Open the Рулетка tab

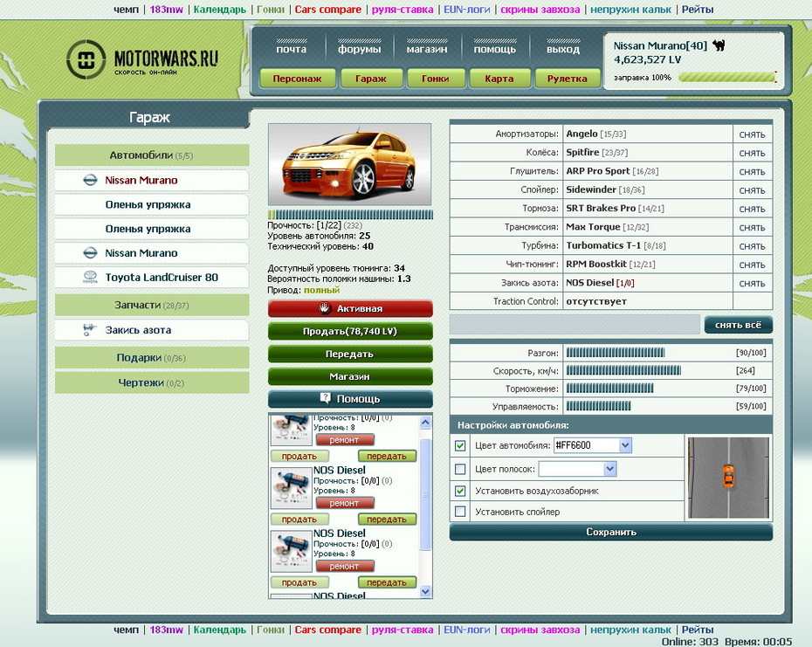pos(567,79)
